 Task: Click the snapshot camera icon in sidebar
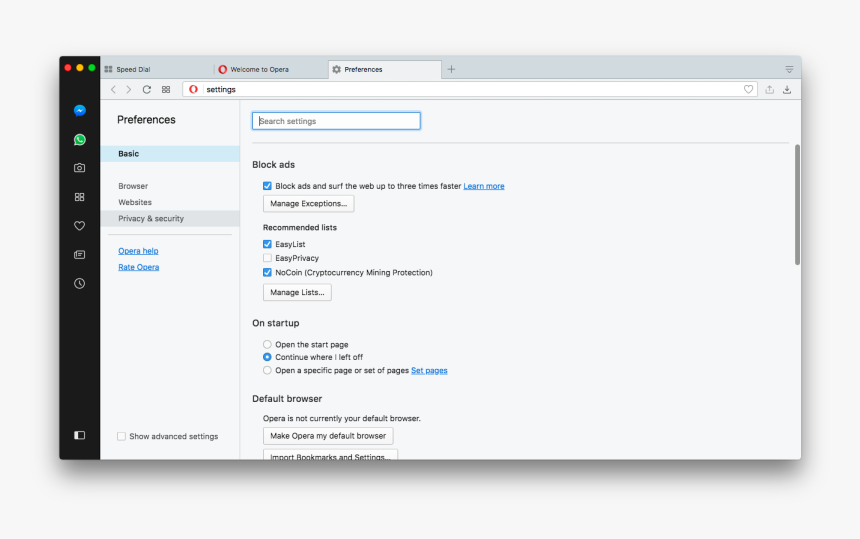pyautogui.click(x=79, y=168)
